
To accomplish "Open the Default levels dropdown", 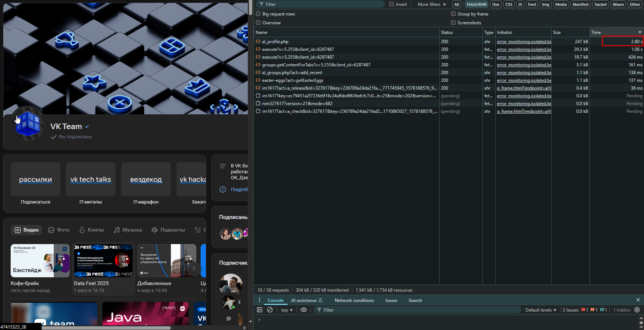I will coord(541,310).
